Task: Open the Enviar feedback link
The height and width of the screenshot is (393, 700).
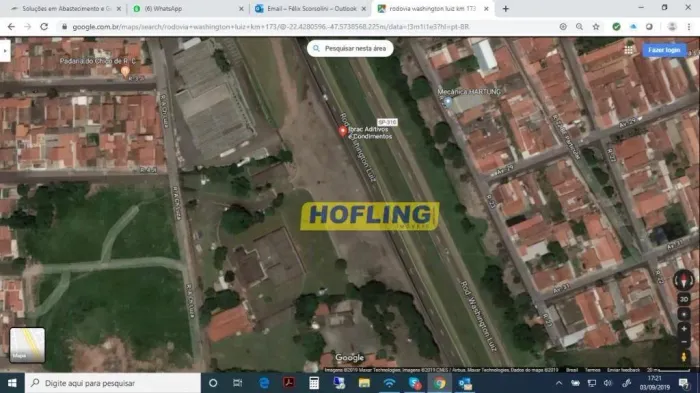Action: [623, 370]
